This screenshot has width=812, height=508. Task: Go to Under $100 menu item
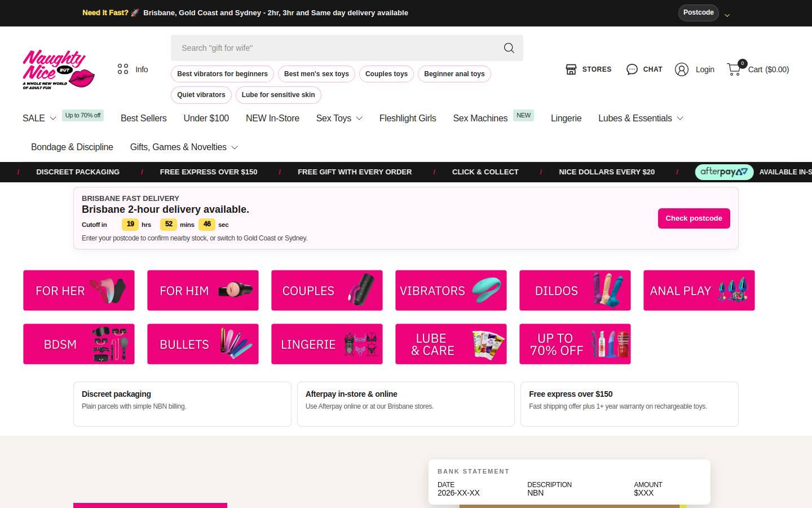click(x=206, y=118)
